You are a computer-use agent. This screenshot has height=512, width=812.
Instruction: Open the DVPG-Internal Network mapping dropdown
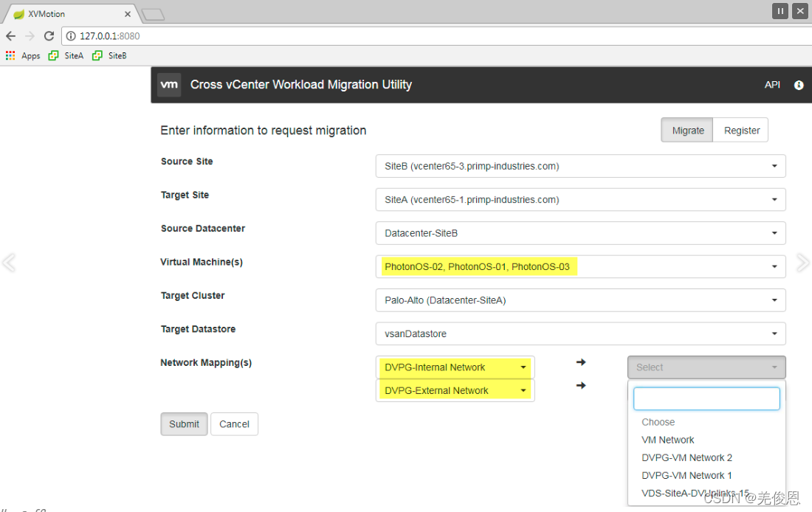coord(455,367)
